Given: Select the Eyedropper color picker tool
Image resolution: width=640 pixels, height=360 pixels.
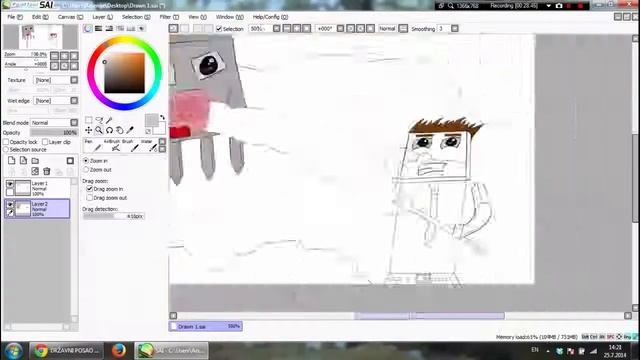Looking at the screenshot, I should pyautogui.click(x=130, y=130).
